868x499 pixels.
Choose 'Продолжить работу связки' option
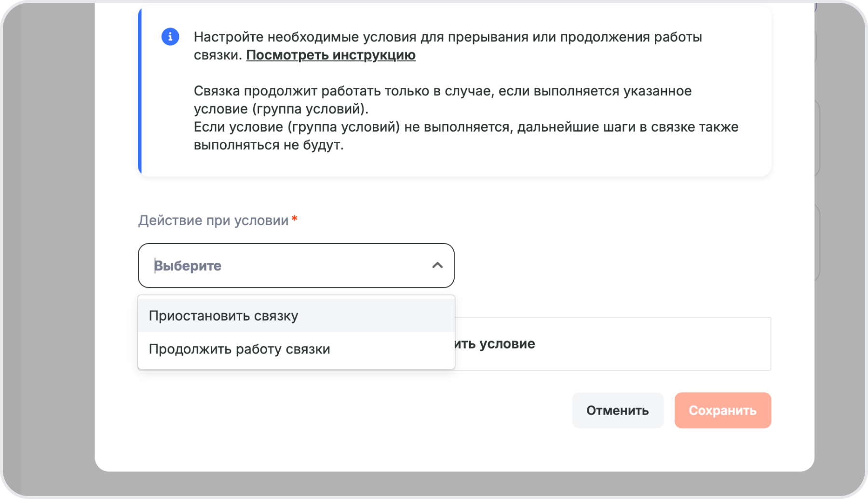pyautogui.click(x=239, y=349)
